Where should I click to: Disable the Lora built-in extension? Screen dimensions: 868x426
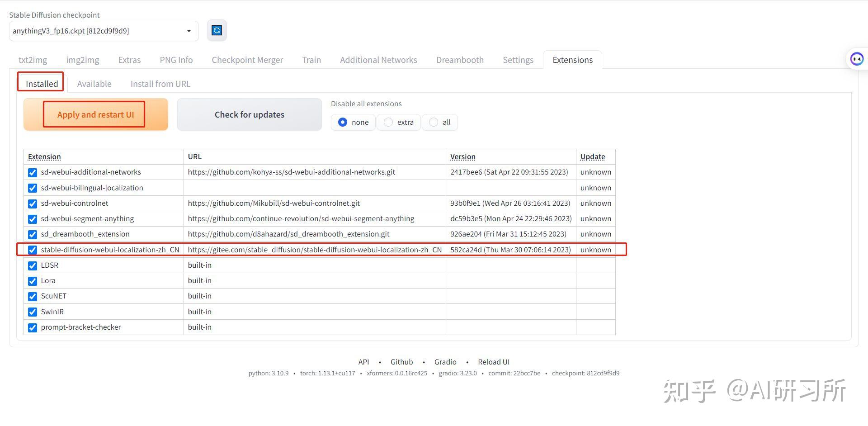point(32,281)
